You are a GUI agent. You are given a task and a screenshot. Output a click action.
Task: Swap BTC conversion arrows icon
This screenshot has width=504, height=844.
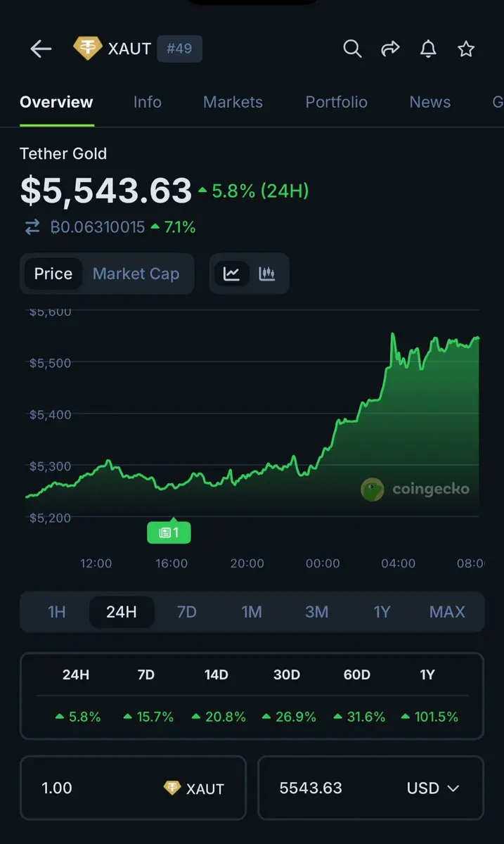click(32, 227)
